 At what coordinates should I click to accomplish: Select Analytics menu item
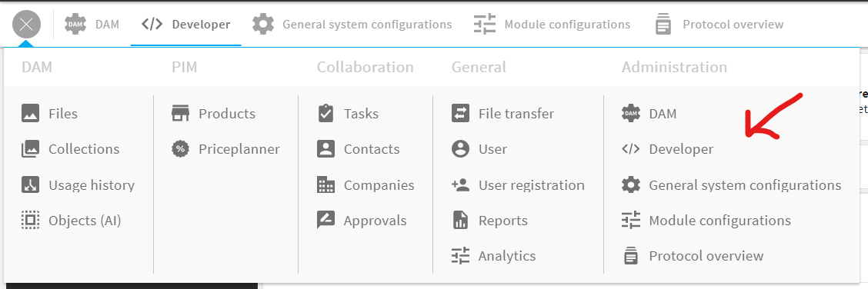tap(494, 256)
